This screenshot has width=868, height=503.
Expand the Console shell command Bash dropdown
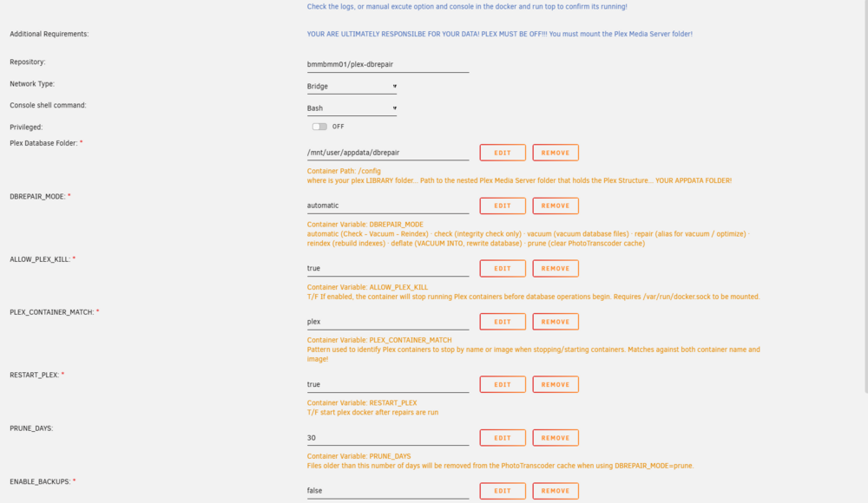pyautogui.click(x=352, y=108)
